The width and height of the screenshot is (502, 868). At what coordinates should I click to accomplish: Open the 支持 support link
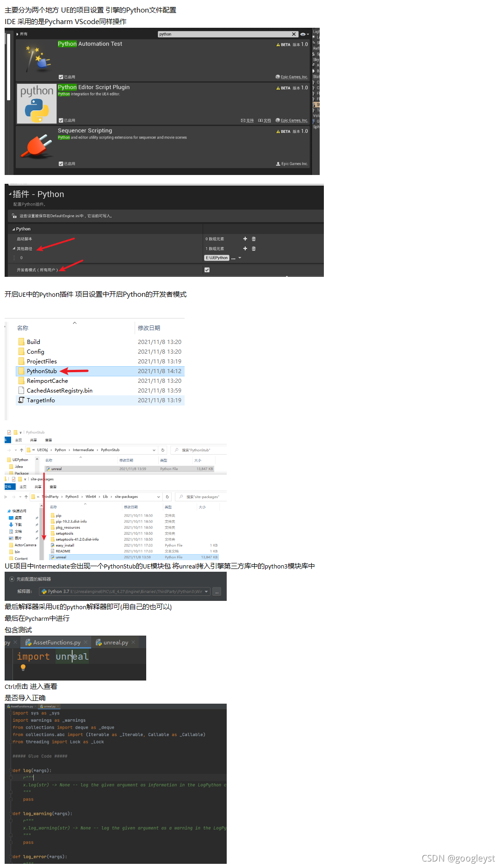point(248,120)
